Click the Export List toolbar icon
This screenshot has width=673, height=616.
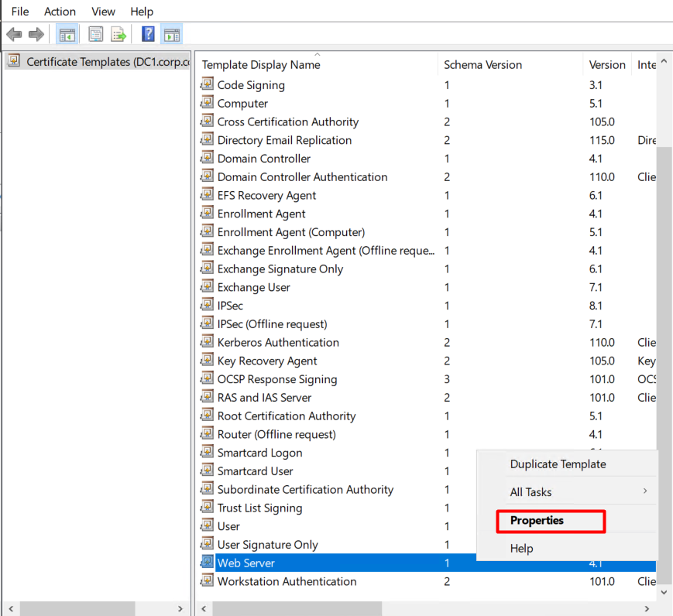pos(118,34)
